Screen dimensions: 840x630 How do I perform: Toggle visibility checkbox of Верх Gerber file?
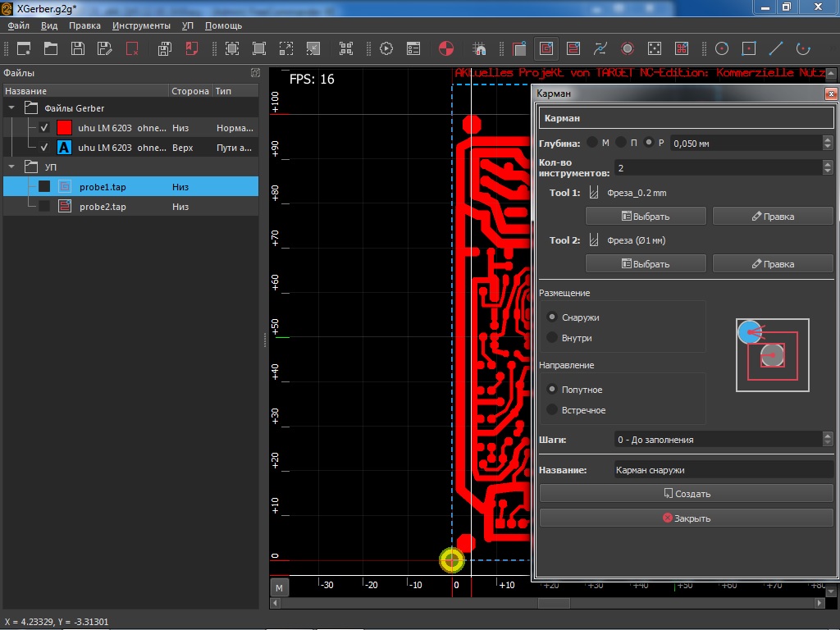44,148
